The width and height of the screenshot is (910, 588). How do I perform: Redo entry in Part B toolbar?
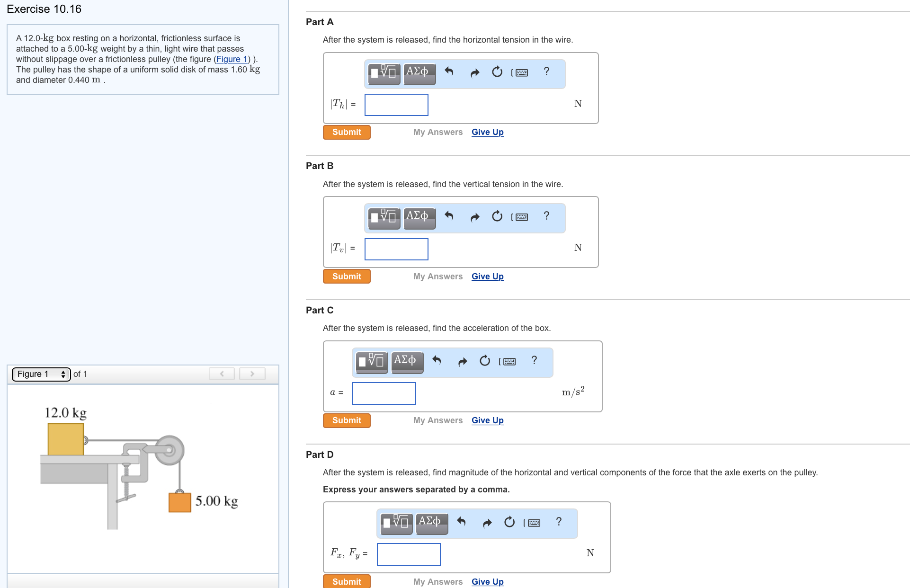[474, 217]
